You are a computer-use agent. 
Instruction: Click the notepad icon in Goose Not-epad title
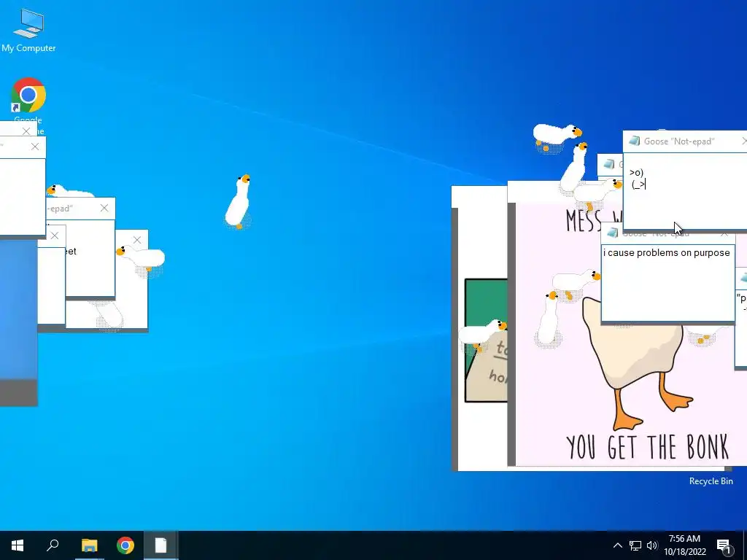click(x=634, y=141)
